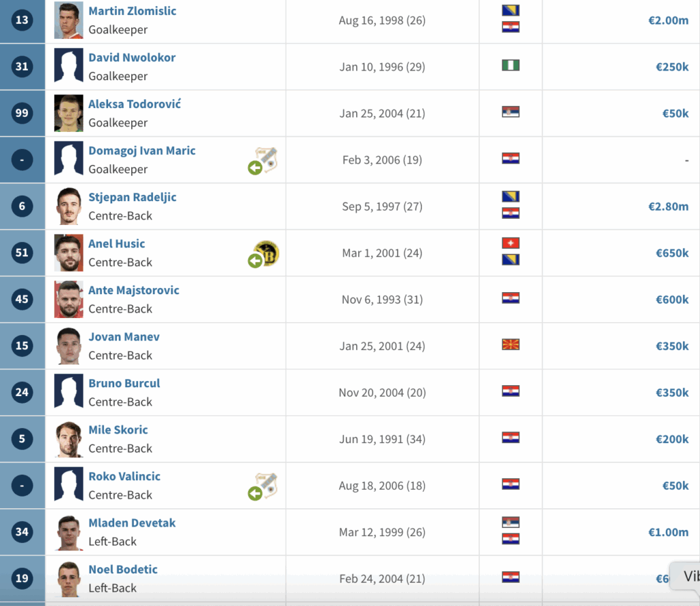Click €2.80m market value of Radeljic

669,207
